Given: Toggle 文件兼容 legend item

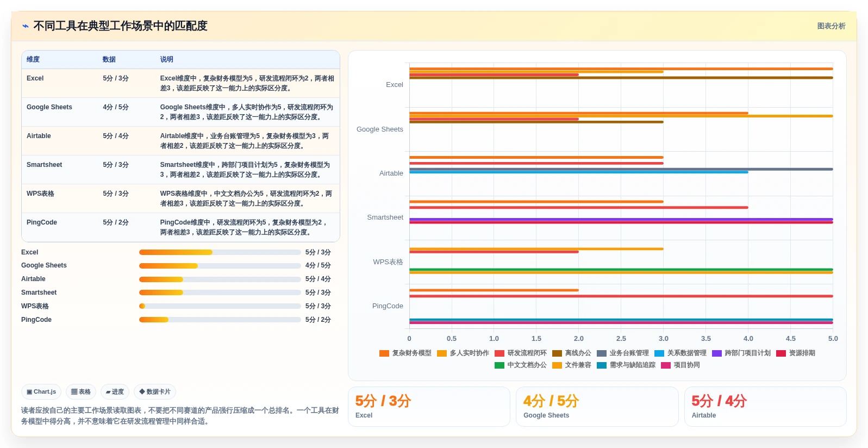Looking at the screenshot, I should pyautogui.click(x=572, y=365).
